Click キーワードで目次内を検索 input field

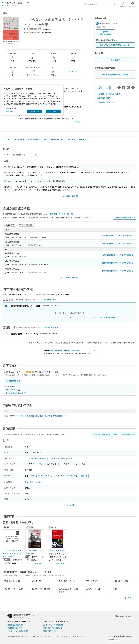coord(18,155)
